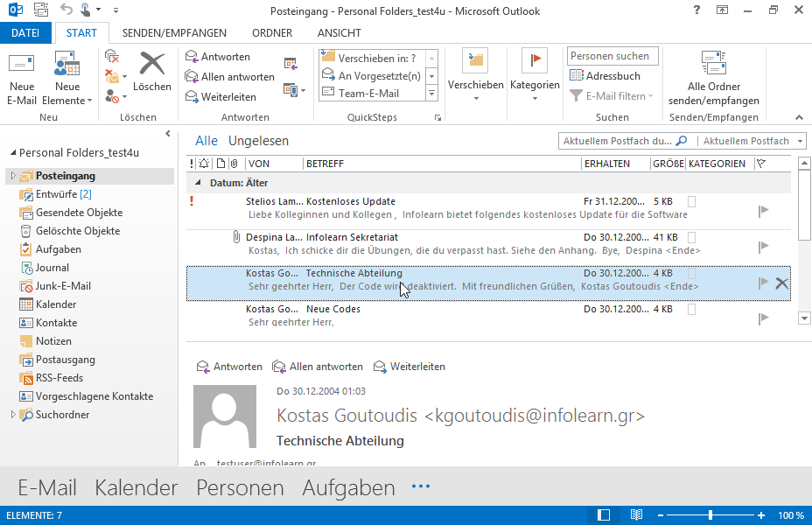Flag the Infolearn Sekretariat message

click(x=763, y=247)
